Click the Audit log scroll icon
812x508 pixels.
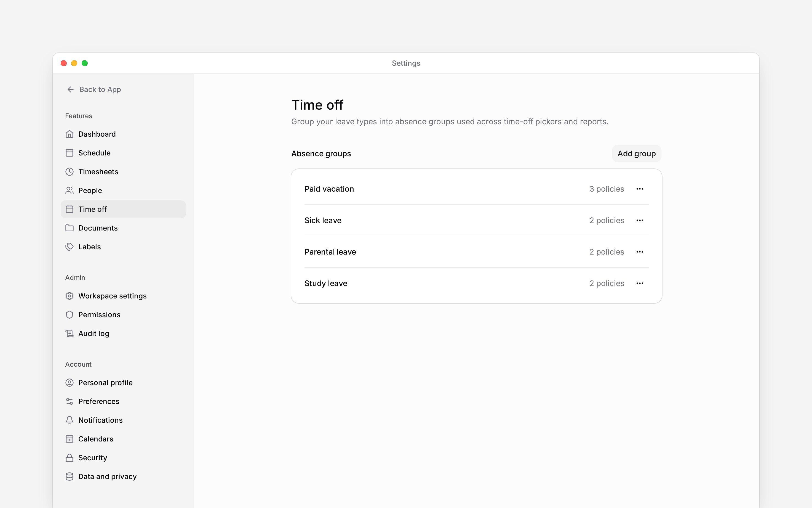(x=70, y=334)
